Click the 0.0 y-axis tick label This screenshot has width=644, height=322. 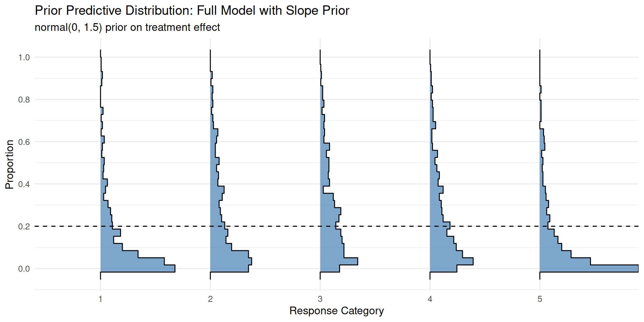[24, 269]
